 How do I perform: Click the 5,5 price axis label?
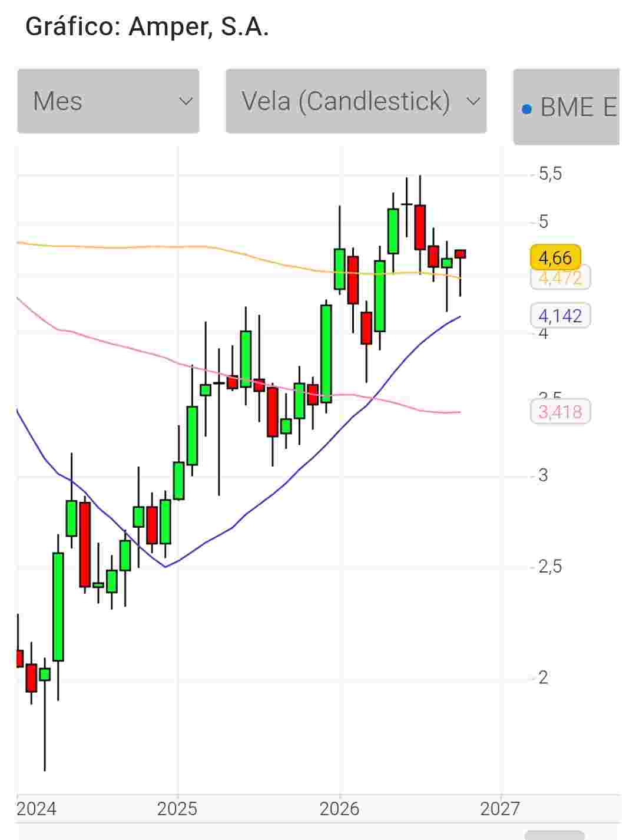pos(550,174)
